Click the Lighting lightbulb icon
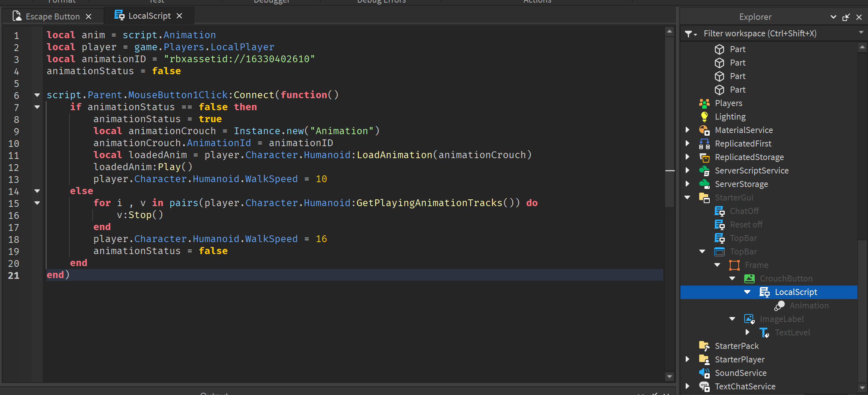Image resolution: width=868 pixels, height=395 pixels. click(x=704, y=117)
